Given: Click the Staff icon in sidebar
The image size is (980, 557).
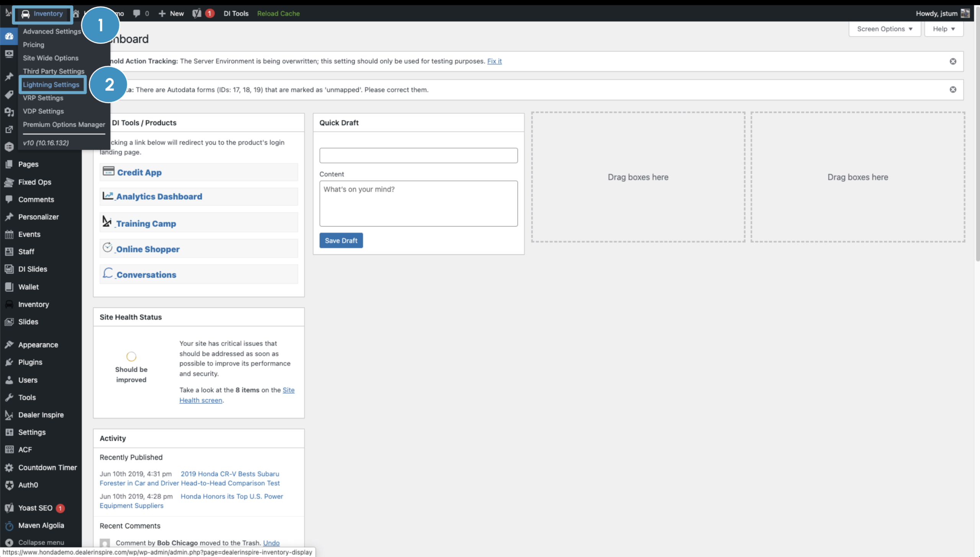Looking at the screenshot, I should 9,252.
